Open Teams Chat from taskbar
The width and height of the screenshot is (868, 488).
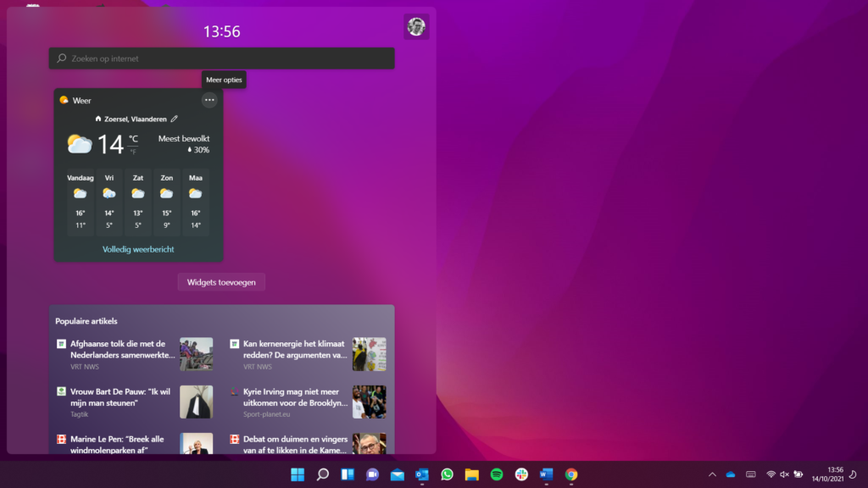[x=372, y=474]
